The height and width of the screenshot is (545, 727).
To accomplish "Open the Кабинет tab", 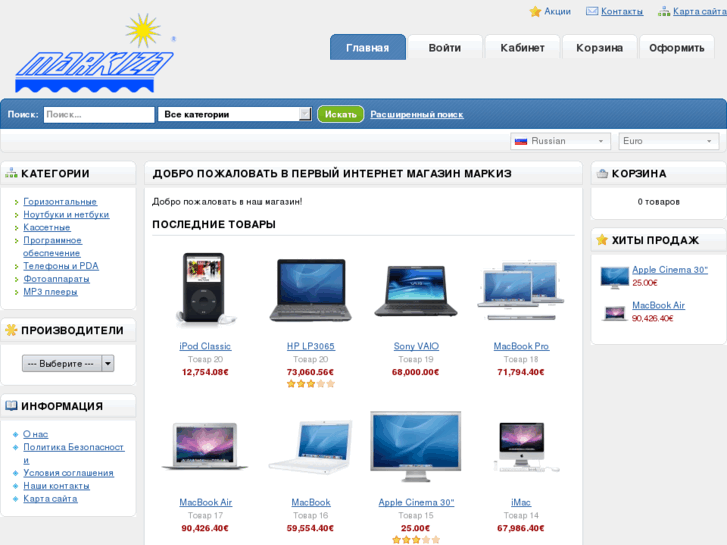I will click(x=522, y=47).
